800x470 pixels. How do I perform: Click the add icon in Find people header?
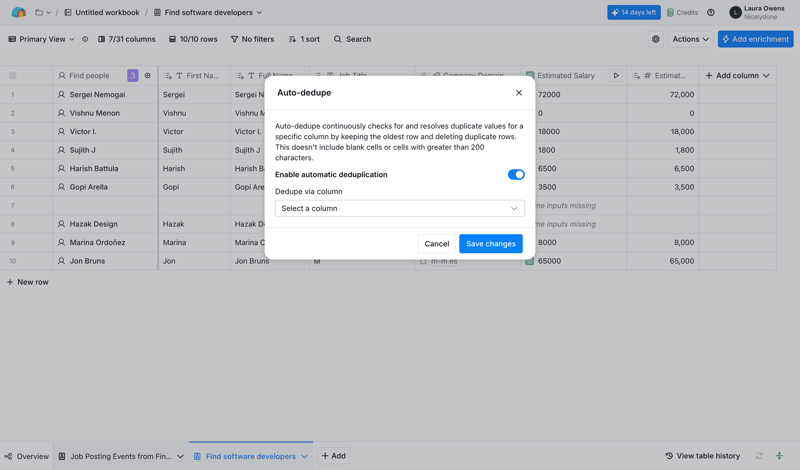[x=147, y=76]
